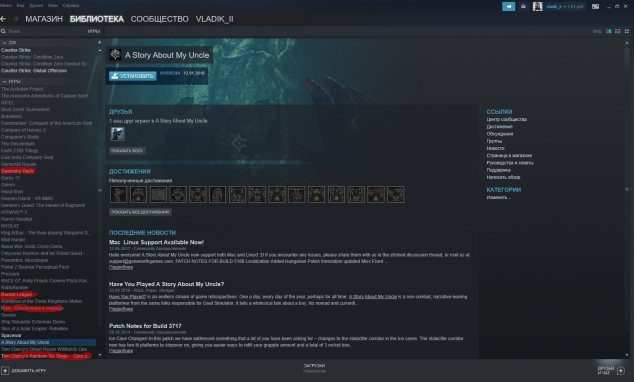634x382 pixels.
Task: Switch to Big Picture mode via the controller icon
Action: [x=595, y=6]
